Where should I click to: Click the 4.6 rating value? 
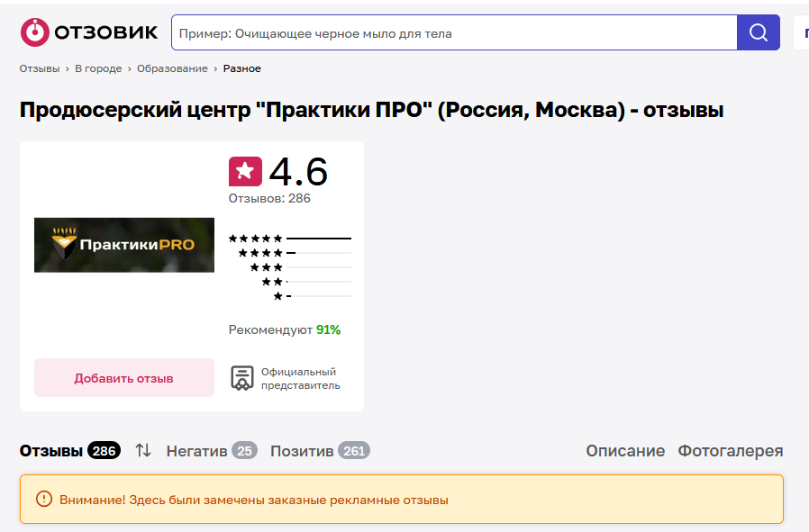pyautogui.click(x=298, y=172)
